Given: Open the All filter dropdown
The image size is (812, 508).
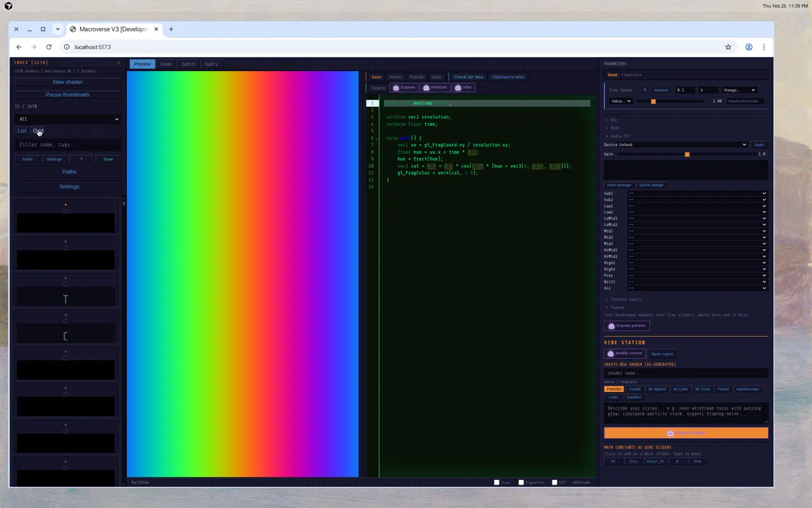Looking at the screenshot, I should point(68,119).
